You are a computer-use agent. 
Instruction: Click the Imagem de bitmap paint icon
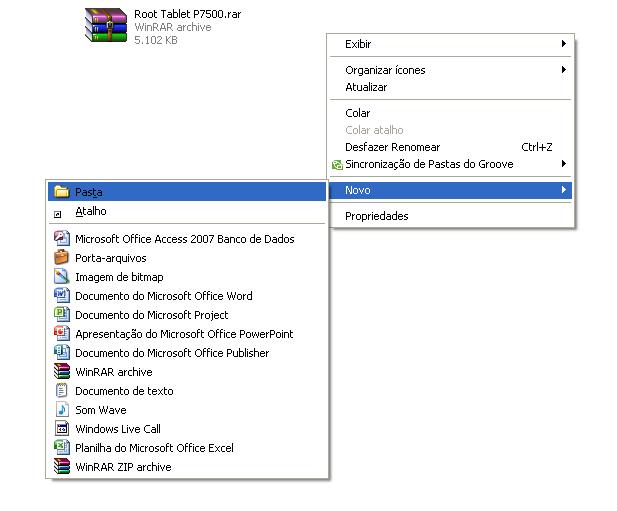click(61, 276)
